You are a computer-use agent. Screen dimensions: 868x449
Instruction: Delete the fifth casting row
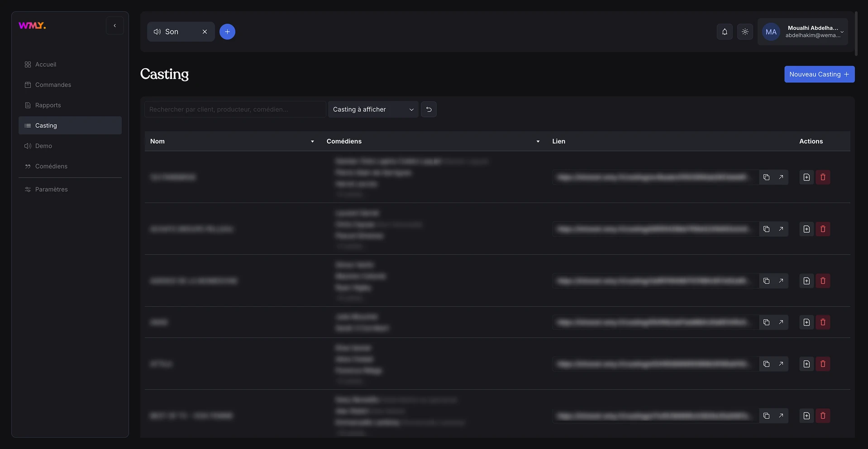(823, 364)
